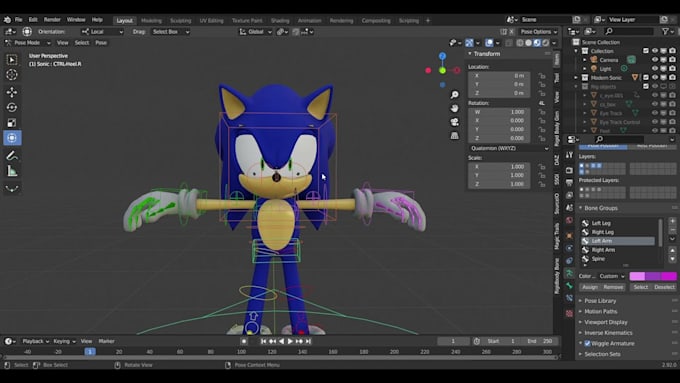Open Global transform orientation dropdown
680x383 pixels.
[x=256, y=32]
